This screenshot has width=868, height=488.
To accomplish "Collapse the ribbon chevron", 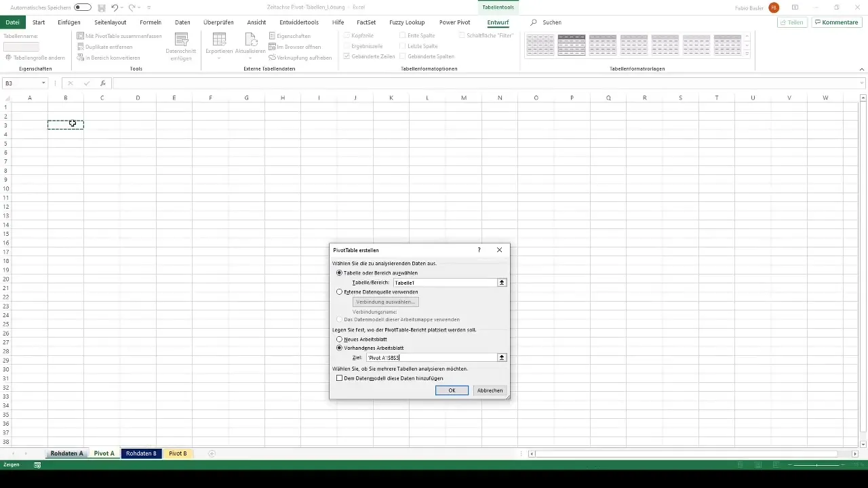I will 862,69.
